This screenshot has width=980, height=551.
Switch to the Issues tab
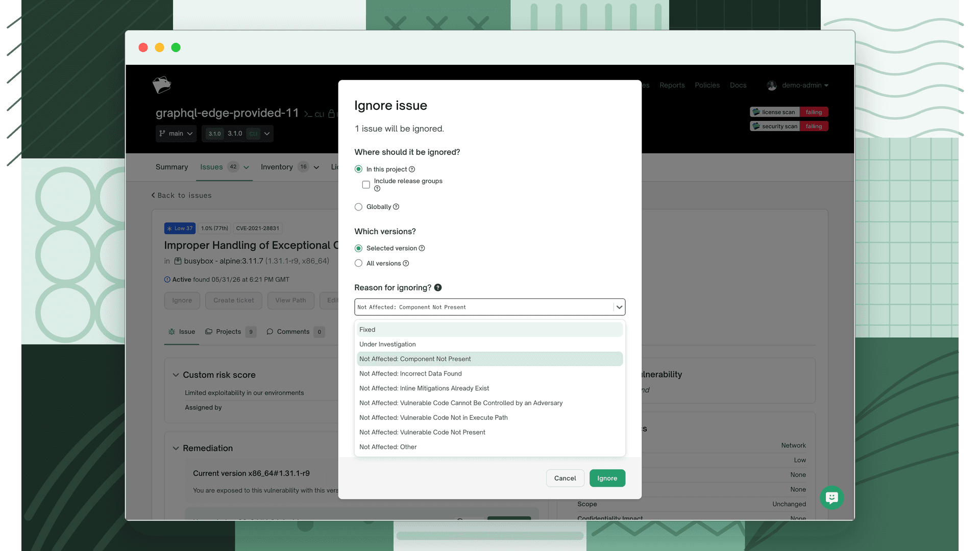211,167
